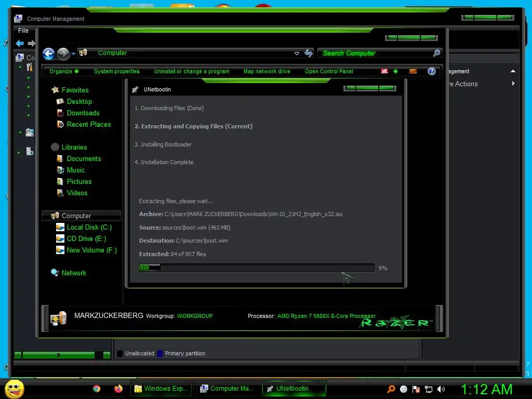
Task: Click the refresh icon beside address bar
Action: (x=309, y=53)
